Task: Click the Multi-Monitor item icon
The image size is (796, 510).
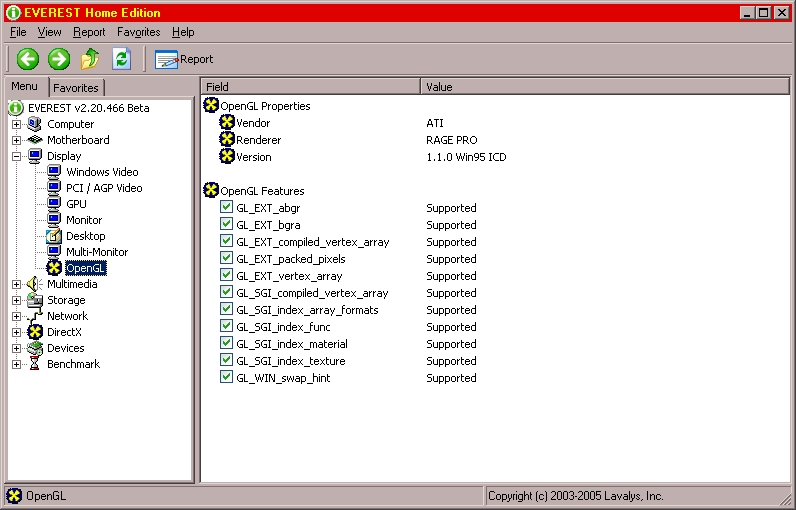Action: pos(54,252)
